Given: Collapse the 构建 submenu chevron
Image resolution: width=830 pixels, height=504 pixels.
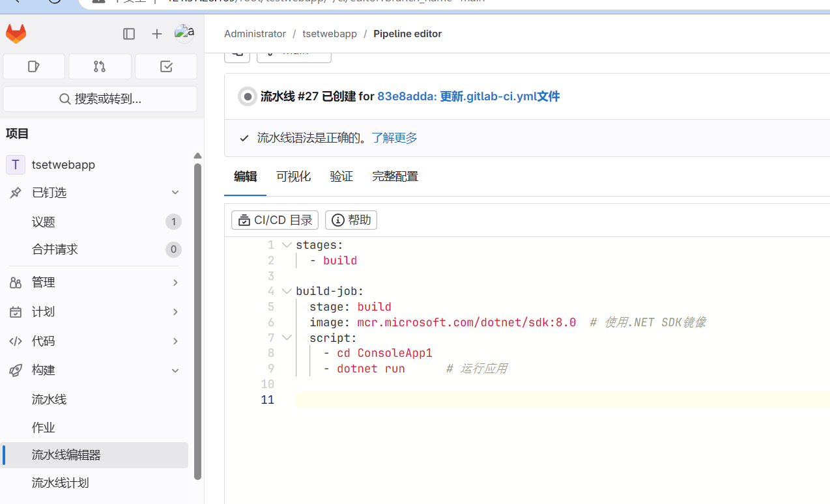Looking at the screenshot, I should pos(175,370).
